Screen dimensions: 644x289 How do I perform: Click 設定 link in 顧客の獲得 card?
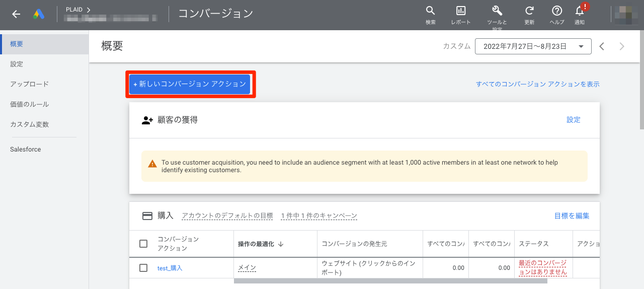pos(574,120)
